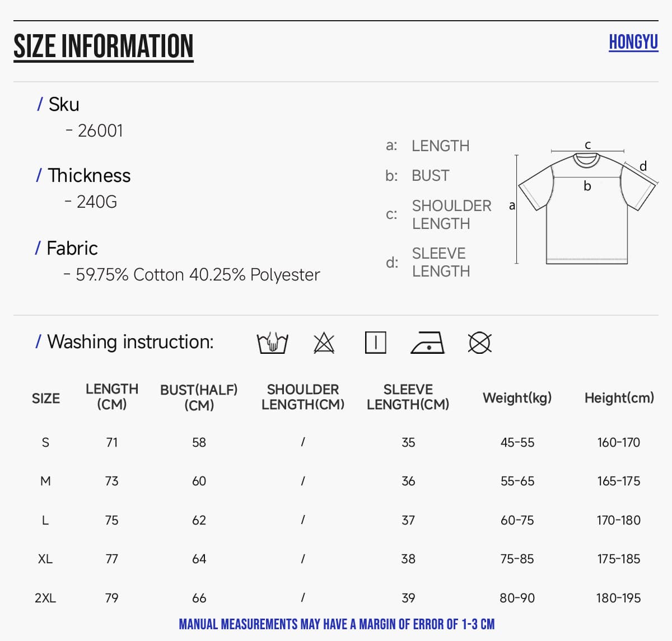Click the LENGTH (CM) column header
Image resolution: width=672 pixels, height=641 pixels.
[x=112, y=396]
